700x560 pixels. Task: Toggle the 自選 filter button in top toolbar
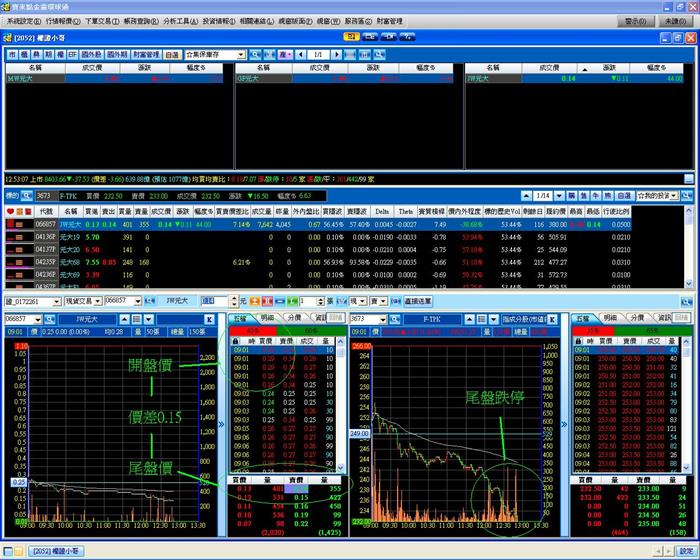(172, 54)
